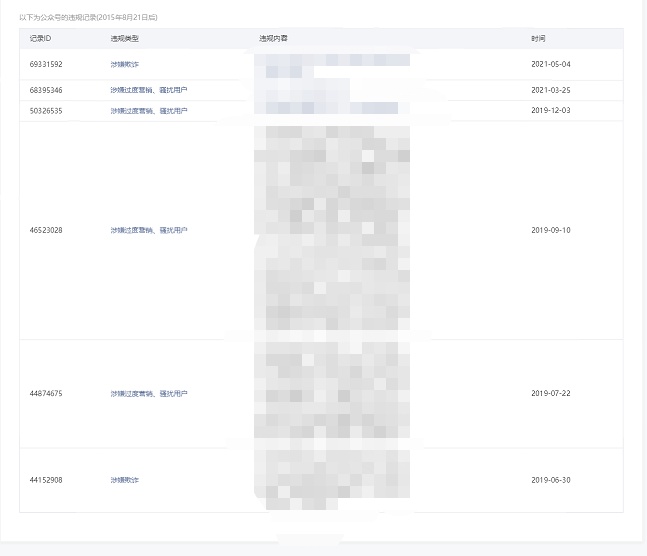Click the 时间 column header
Image resolution: width=647 pixels, height=556 pixels.
(539, 38)
